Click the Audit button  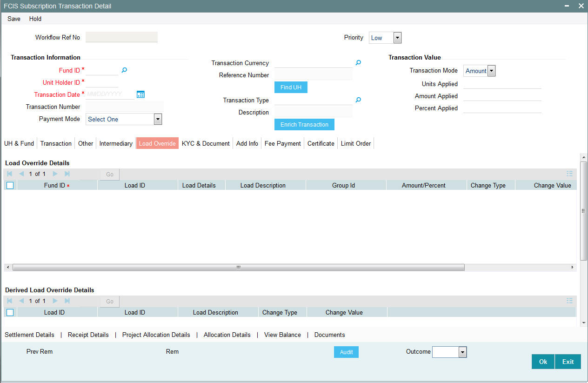click(346, 352)
